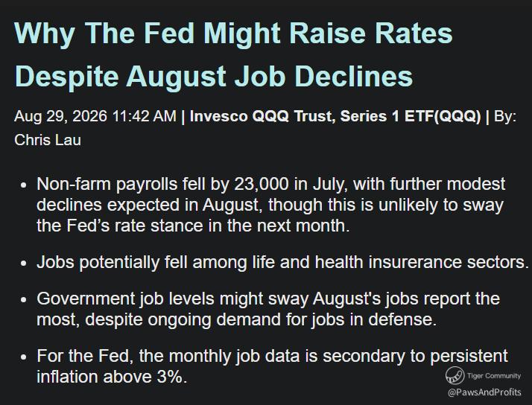Click the Government job levels bullet text
Image resolution: width=532 pixels, height=405 pixels.
(x=268, y=309)
